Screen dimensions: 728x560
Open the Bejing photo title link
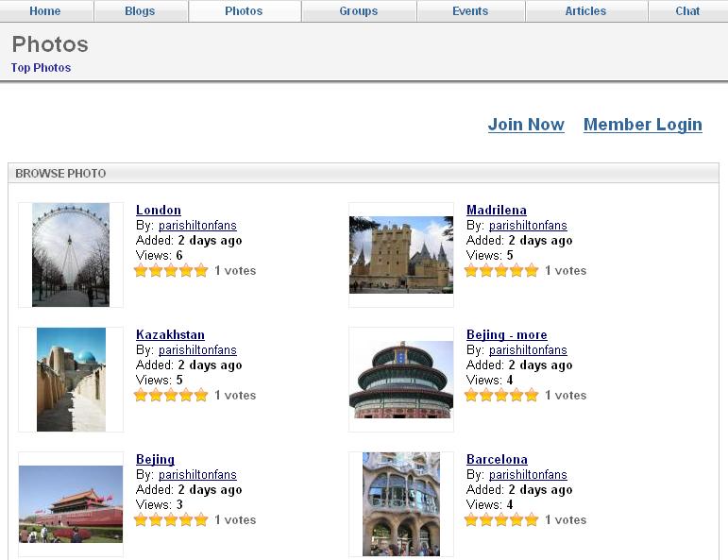pos(155,459)
